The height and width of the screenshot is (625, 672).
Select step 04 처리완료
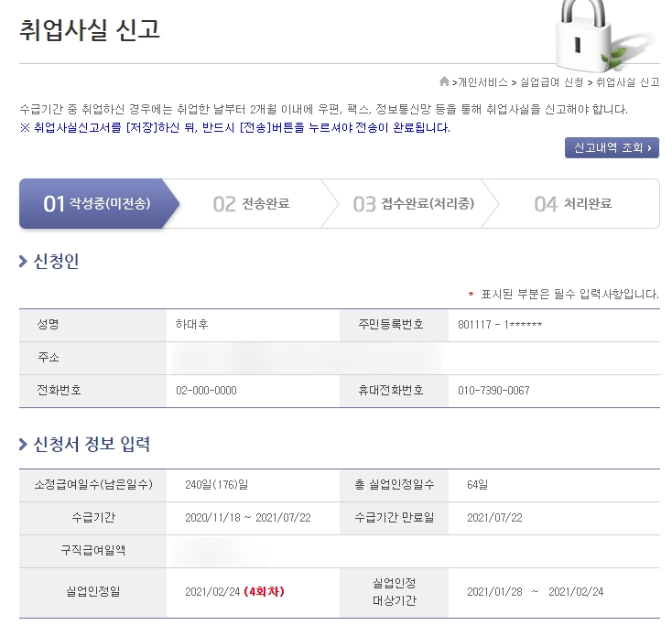click(x=573, y=203)
